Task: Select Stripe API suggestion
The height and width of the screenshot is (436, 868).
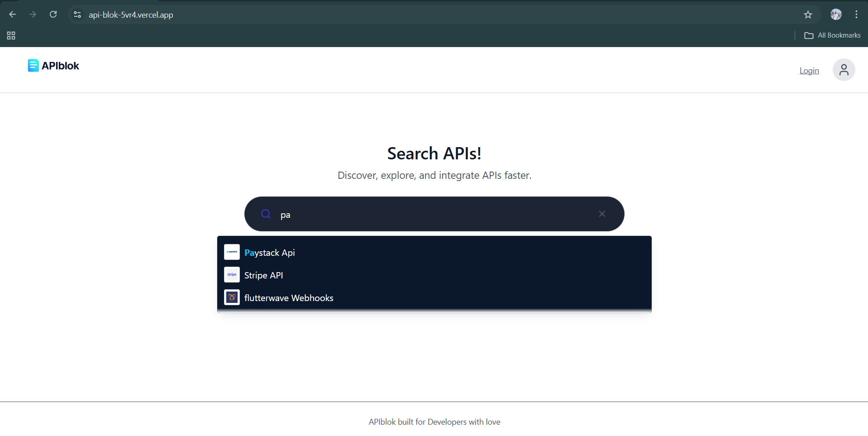Action: point(434,275)
